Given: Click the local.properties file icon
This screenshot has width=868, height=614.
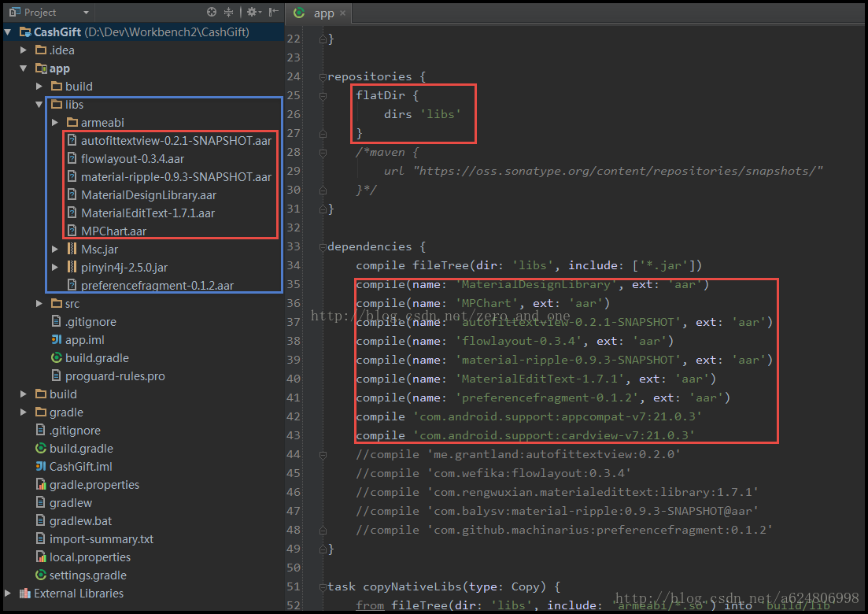Looking at the screenshot, I should tap(40, 557).
